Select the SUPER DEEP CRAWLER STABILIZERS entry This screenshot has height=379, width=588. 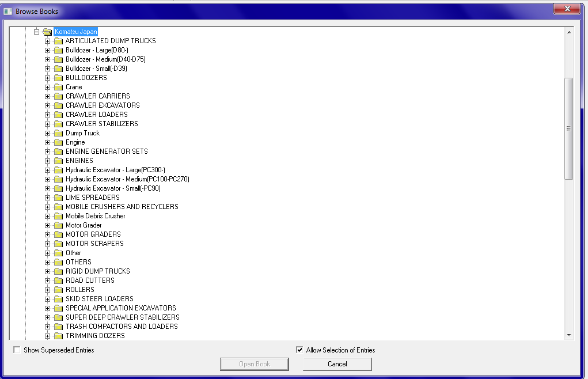[122, 317]
